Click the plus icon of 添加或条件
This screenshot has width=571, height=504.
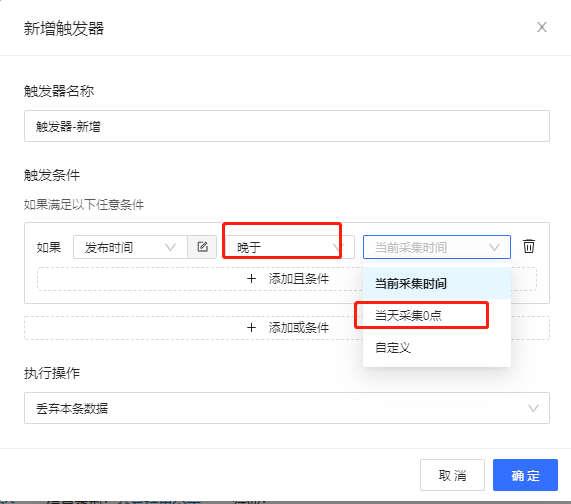pyautogui.click(x=251, y=328)
